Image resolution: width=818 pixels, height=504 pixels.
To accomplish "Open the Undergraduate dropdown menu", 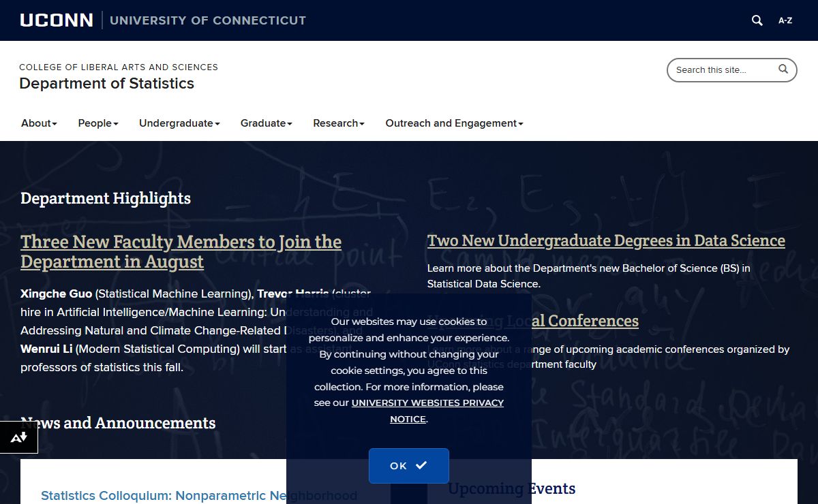I will tap(179, 123).
